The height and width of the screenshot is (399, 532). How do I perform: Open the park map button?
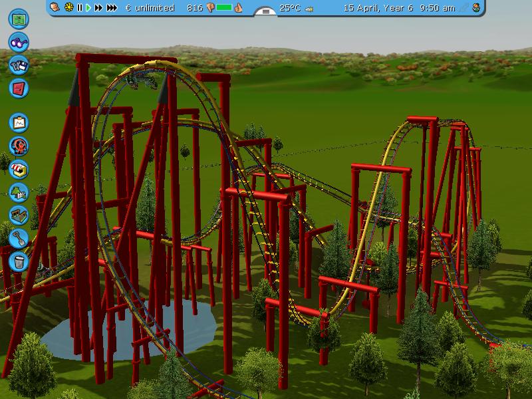click(19, 19)
